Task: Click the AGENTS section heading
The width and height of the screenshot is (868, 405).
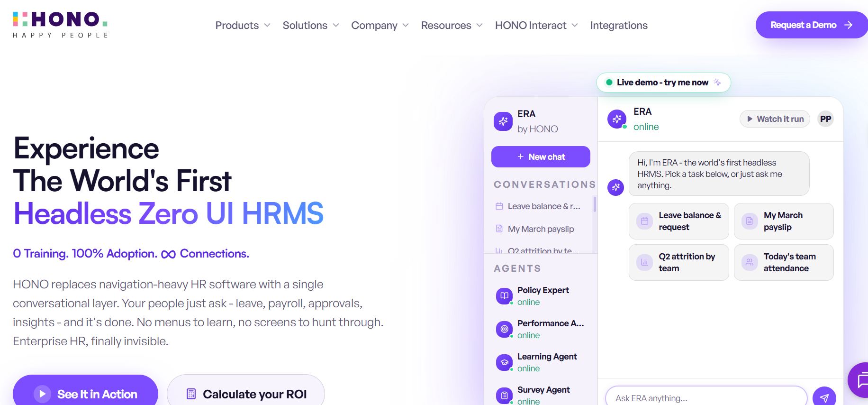Action: pos(517,268)
